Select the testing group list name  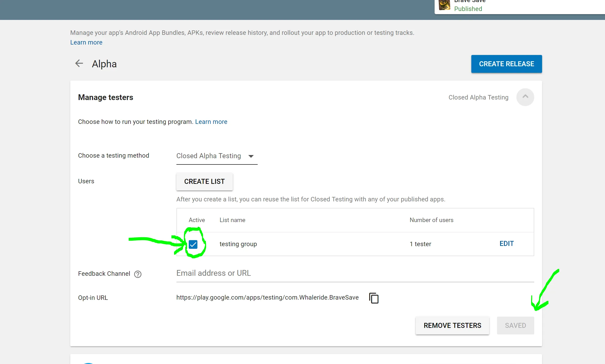tap(238, 244)
